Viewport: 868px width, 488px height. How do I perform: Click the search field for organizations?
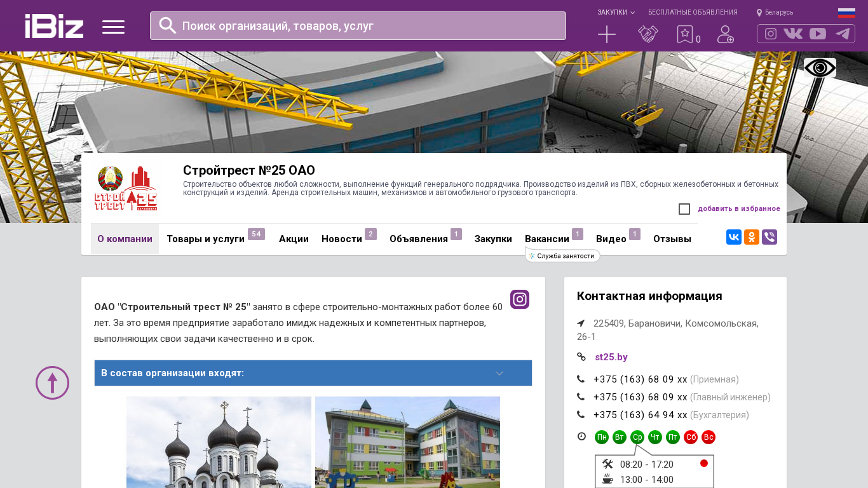click(x=358, y=25)
